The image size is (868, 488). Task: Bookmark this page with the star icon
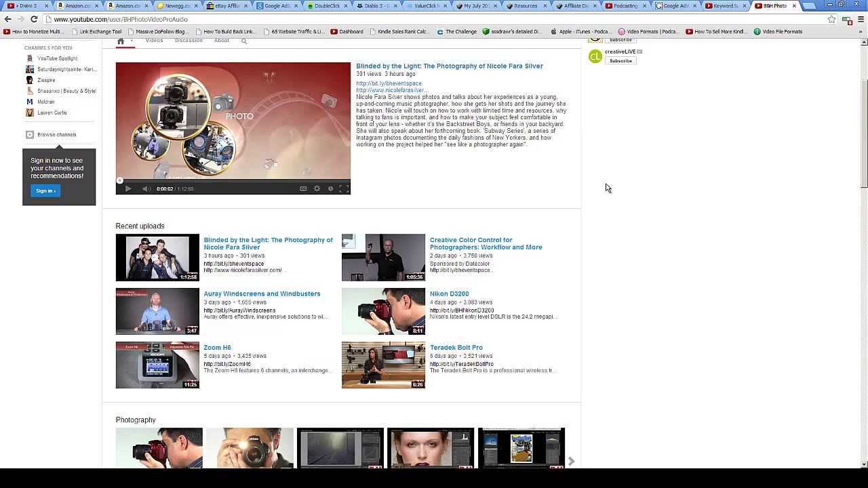pos(831,19)
